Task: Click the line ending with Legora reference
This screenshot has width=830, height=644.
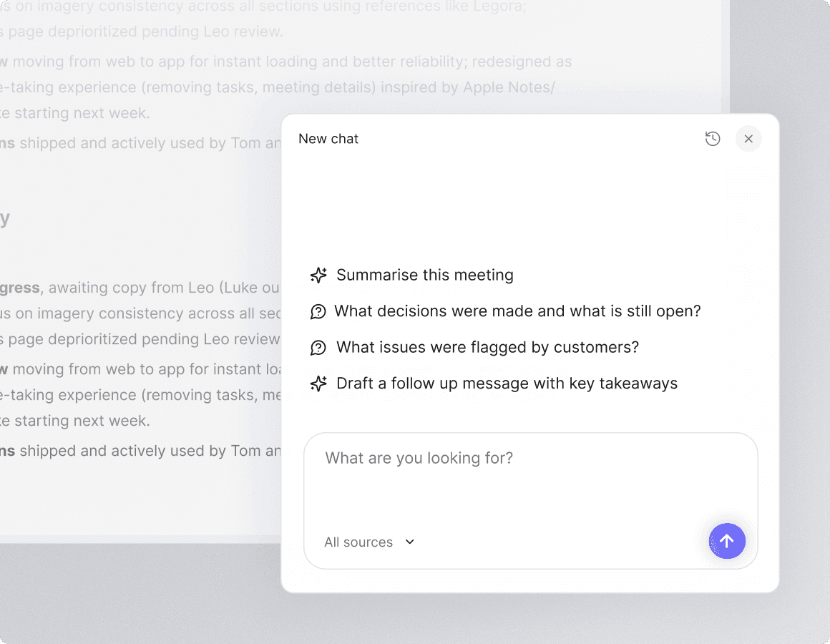Action: pyautogui.click(x=286, y=6)
